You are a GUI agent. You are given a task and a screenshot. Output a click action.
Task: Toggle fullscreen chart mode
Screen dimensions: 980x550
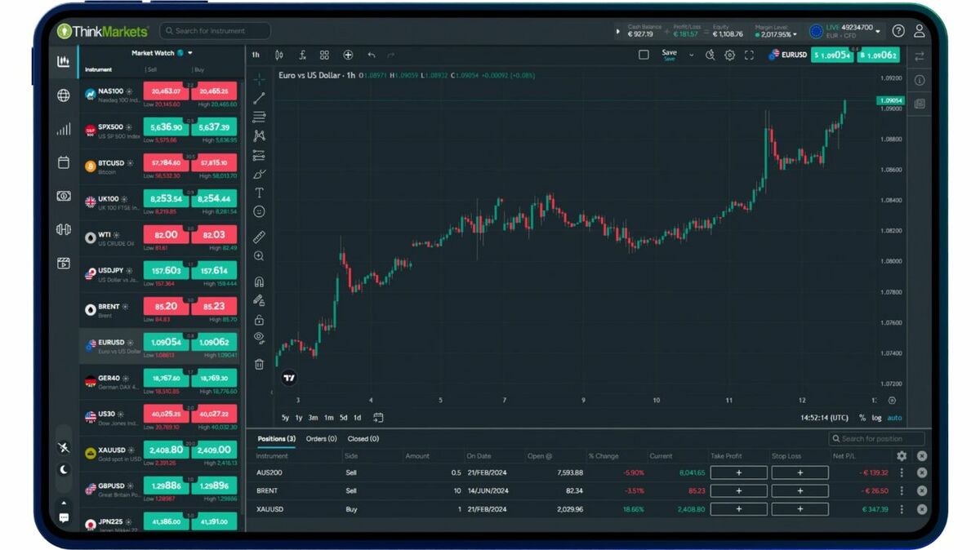click(x=749, y=55)
